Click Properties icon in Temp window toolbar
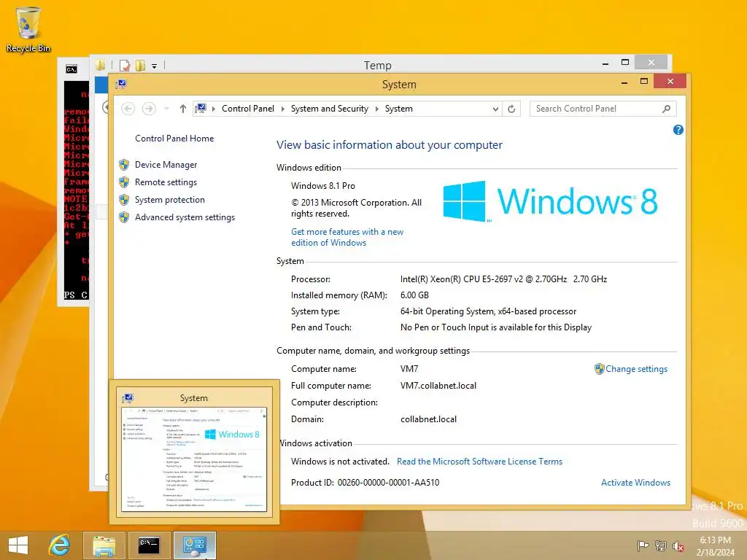The height and width of the screenshot is (560, 747). click(125, 65)
